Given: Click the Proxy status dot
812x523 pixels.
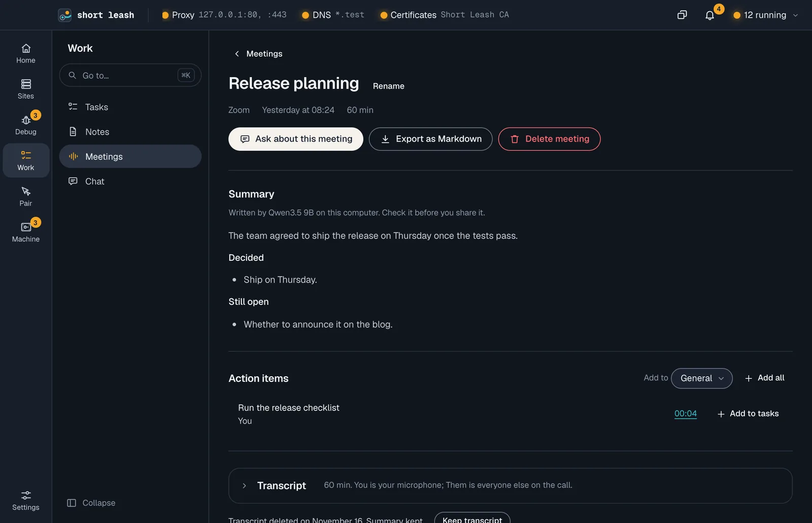Looking at the screenshot, I should point(165,15).
